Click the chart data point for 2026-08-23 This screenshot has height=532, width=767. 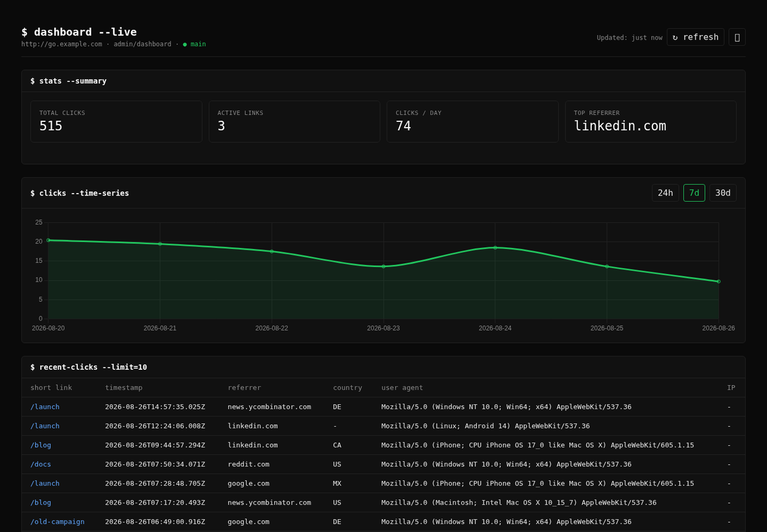click(383, 266)
